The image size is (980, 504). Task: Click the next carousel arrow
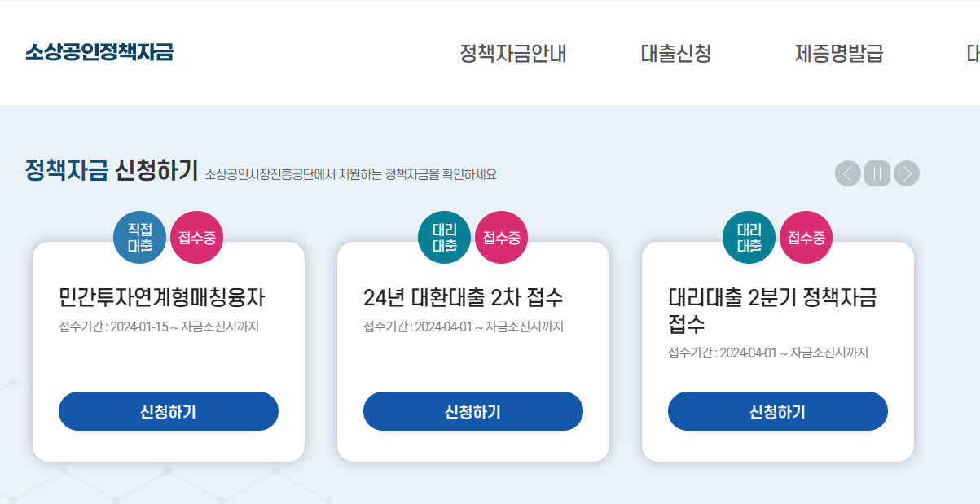[907, 173]
